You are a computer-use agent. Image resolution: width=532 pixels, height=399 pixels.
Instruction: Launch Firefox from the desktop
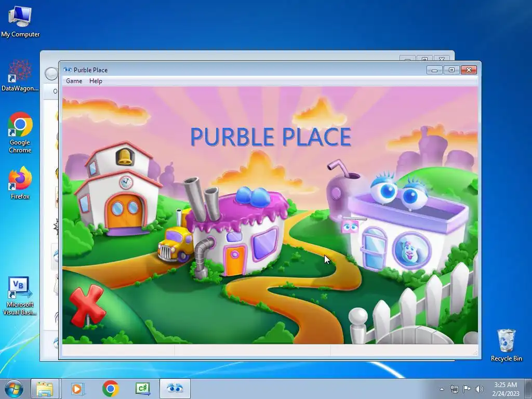click(20, 183)
